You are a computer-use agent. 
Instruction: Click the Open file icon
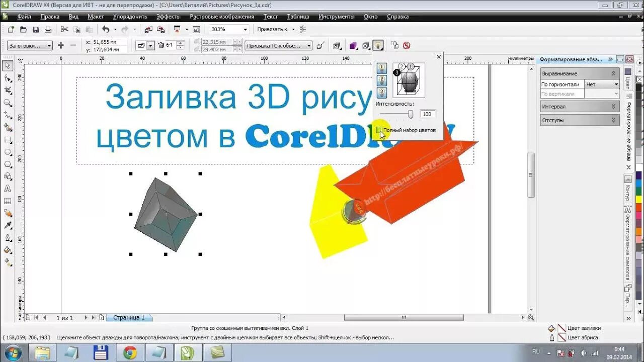[23, 30]
